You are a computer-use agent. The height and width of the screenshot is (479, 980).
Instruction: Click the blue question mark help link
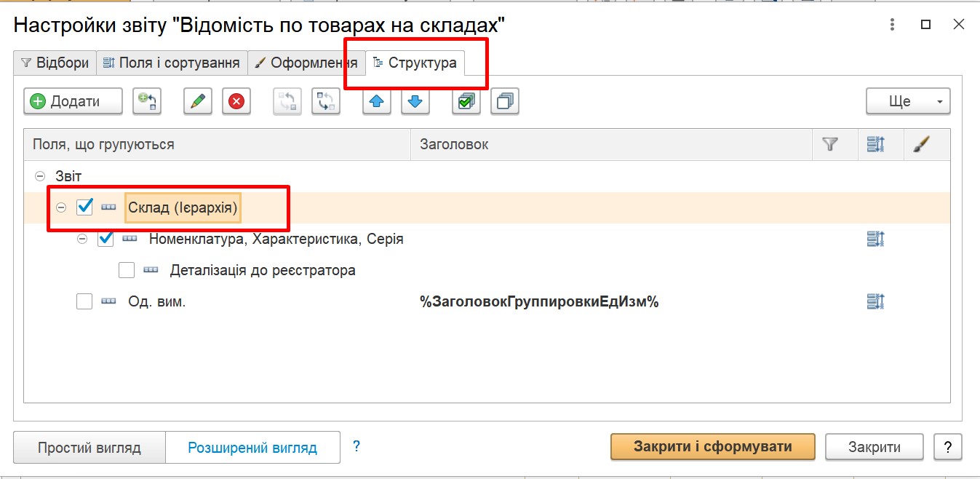click(x=356, y=446)
